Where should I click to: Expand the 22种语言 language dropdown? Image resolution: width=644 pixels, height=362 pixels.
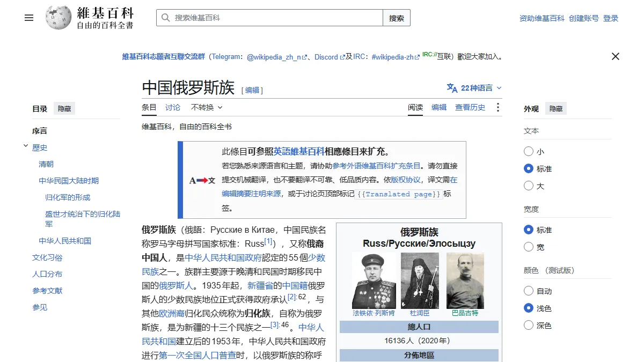click(x=474, y=88)
